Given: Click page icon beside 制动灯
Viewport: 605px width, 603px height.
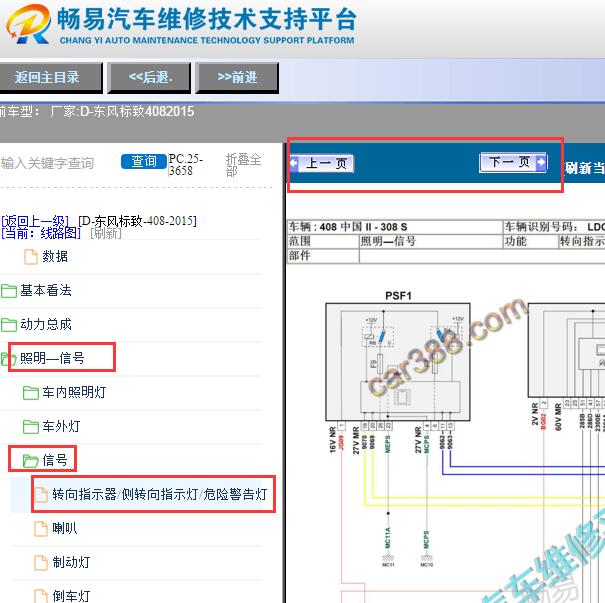Looking at the screenshot, I should [41, 562].
